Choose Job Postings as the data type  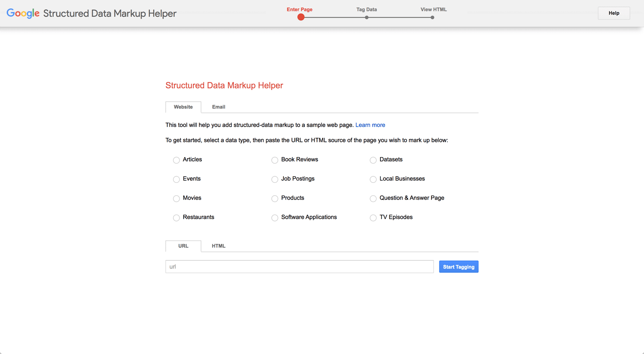tap(275, 179)
